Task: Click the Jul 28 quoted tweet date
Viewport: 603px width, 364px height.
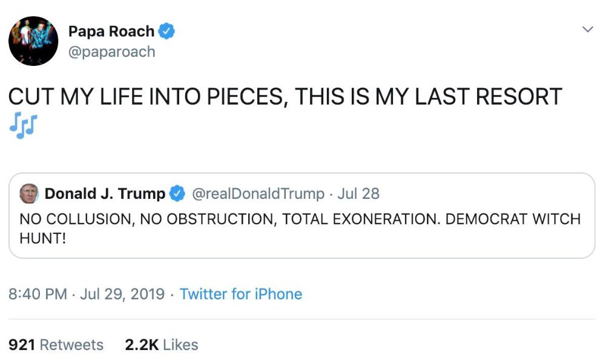Action: [x=358, y=194]
